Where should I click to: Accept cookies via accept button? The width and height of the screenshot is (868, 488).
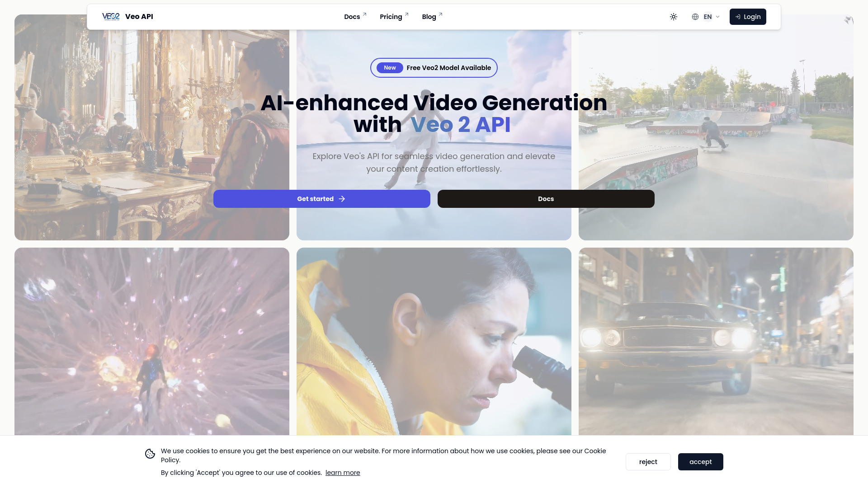(x=700, y=462)
